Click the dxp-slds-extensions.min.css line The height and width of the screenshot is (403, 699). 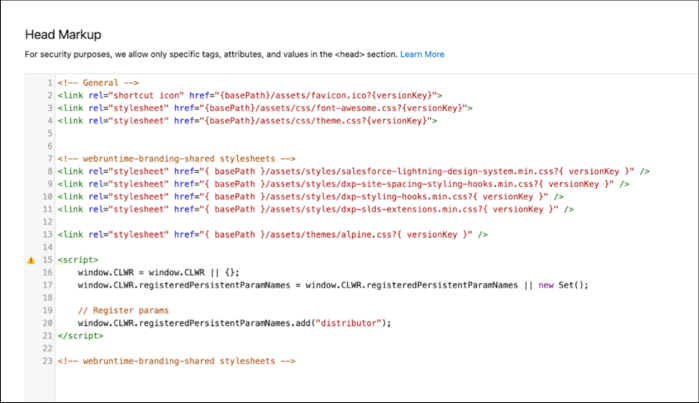[x=316, y=210]
